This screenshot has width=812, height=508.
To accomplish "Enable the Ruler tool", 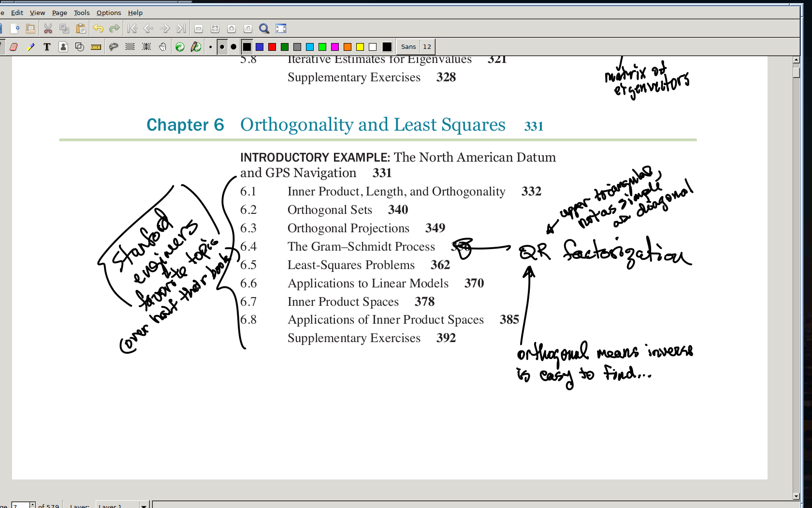I will coord(96,47).
